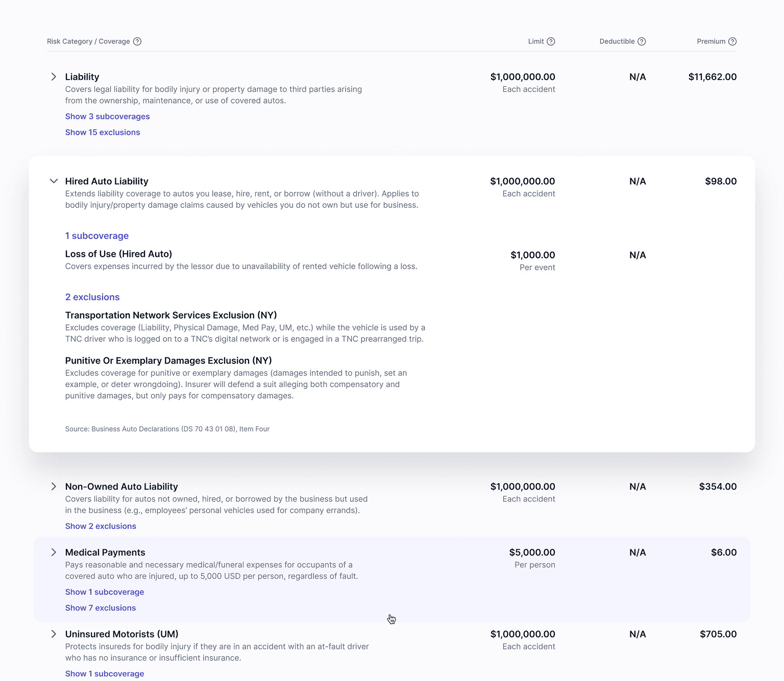Image resolution: width=784 pixels, height=681 pixels.
Task: Click the Premium column help icon
Action: pos(732,41)
